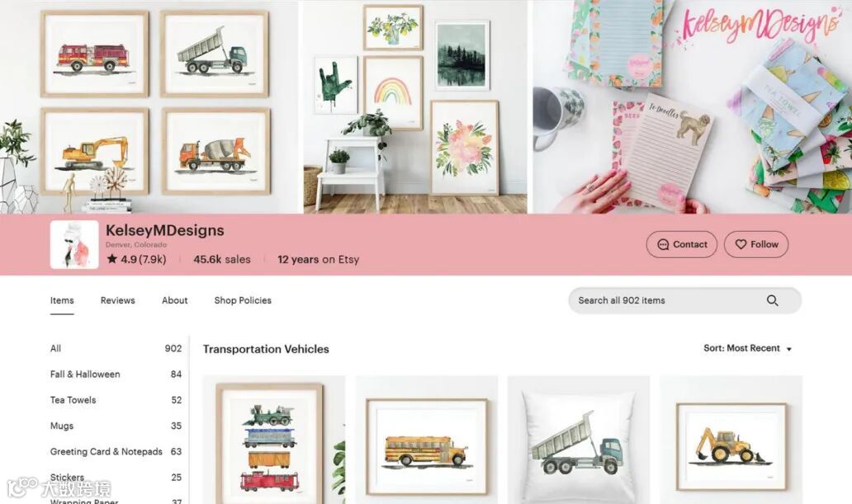View the stacked train cars print listing
852x504 pixels.
click(274, 440)
